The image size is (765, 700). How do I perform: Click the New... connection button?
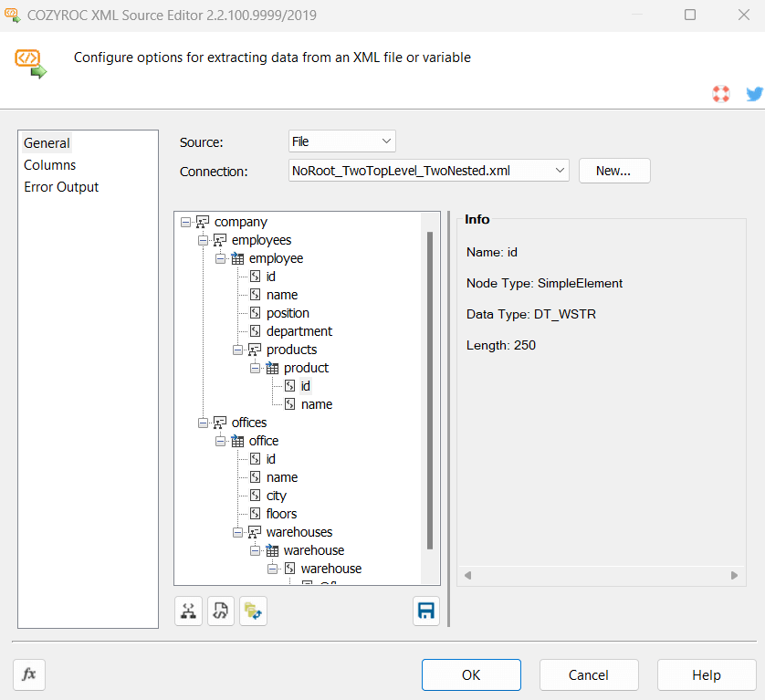tap(614, 171)
